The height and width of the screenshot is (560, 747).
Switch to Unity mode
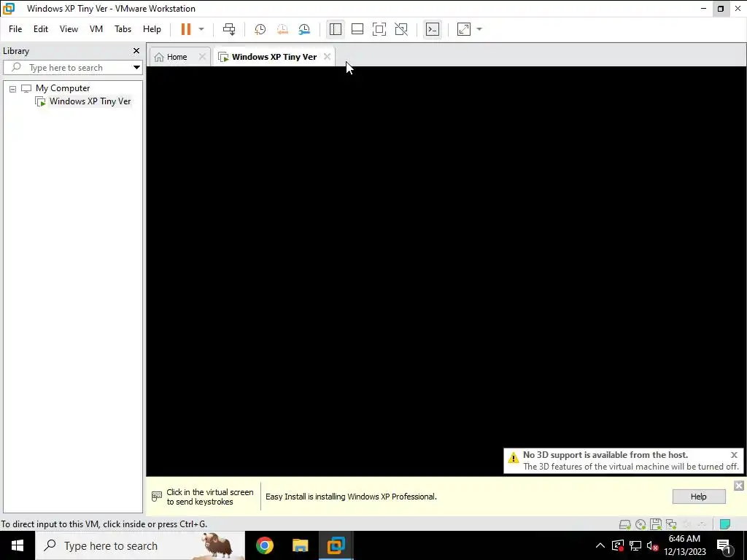pos(401,29)
